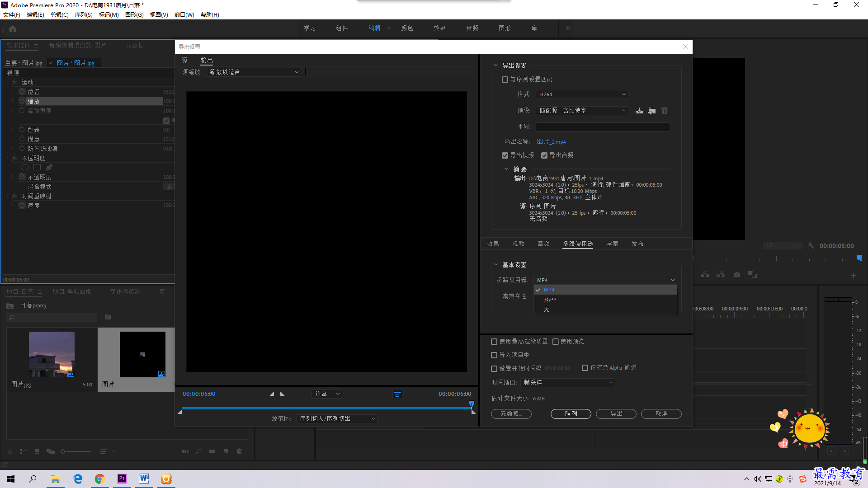
Task: Open the source range dropdown
Action: [x=337, y=419]
